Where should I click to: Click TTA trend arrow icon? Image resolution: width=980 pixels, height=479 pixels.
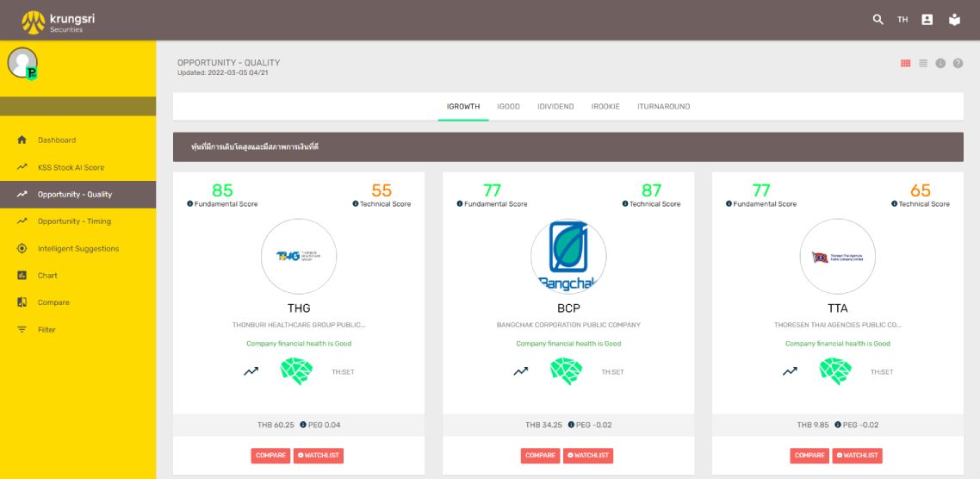(x=790, y=371)
